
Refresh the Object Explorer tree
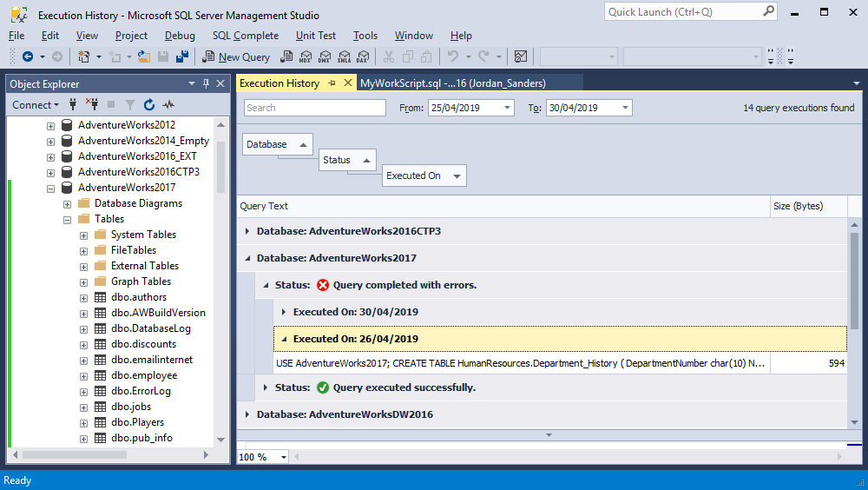tap(149, 104)
